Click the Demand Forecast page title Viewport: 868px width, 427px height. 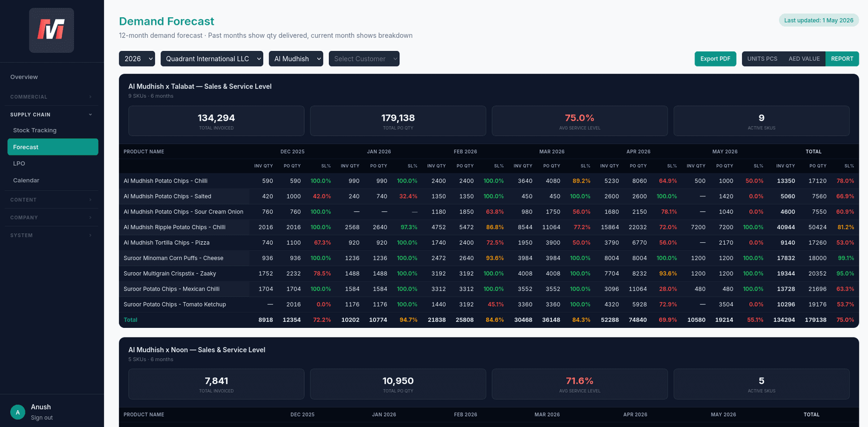coord(167,21)
